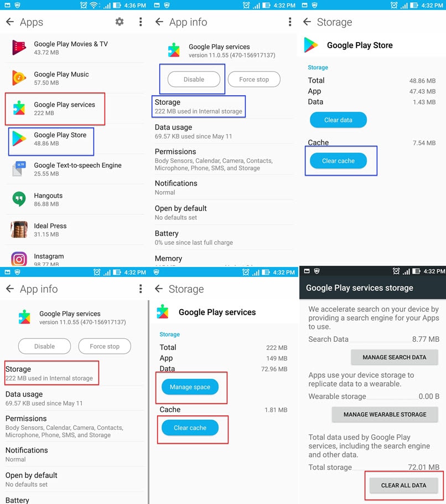
Task: Tap the Google Play Music icon
Action: coord(19,78)
